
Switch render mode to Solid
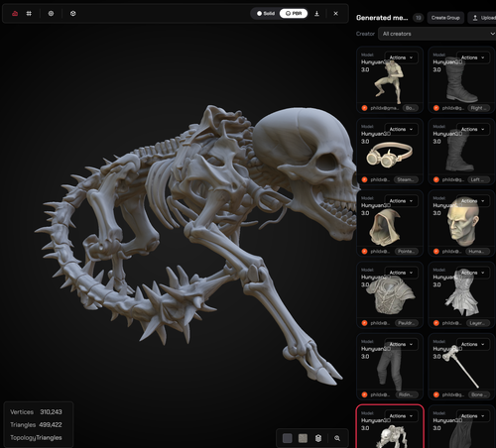(x=266, y=14)
